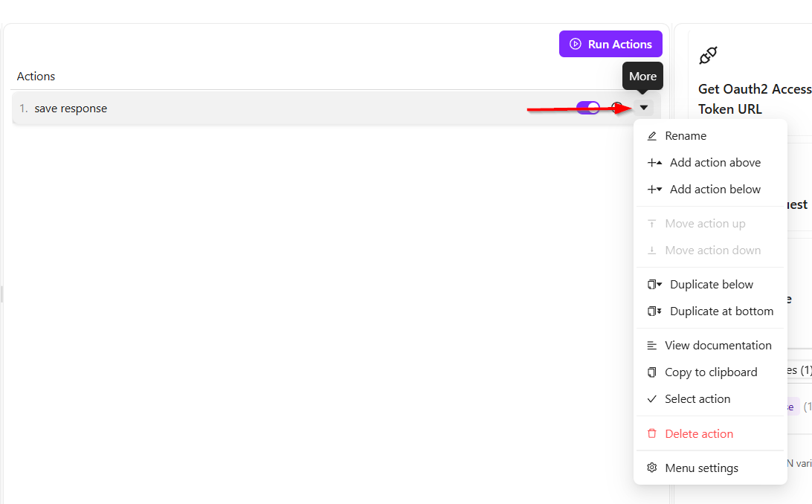
Task: Click the Duplicate below icon
Action: (x=654, y=285)
